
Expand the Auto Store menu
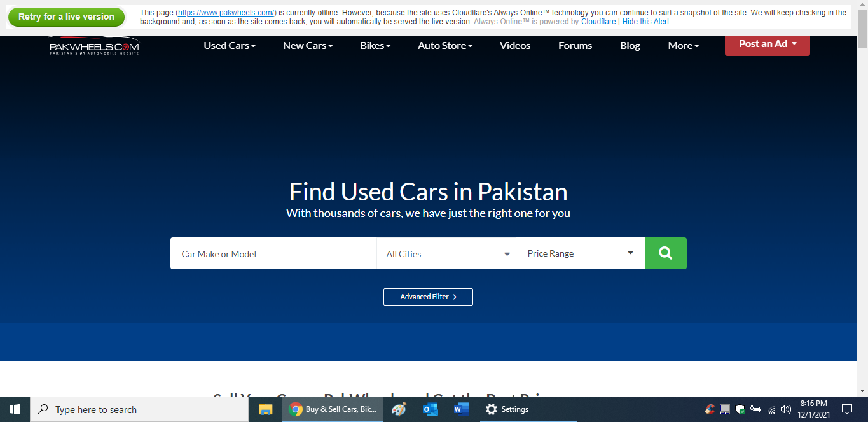pos(445,45)
